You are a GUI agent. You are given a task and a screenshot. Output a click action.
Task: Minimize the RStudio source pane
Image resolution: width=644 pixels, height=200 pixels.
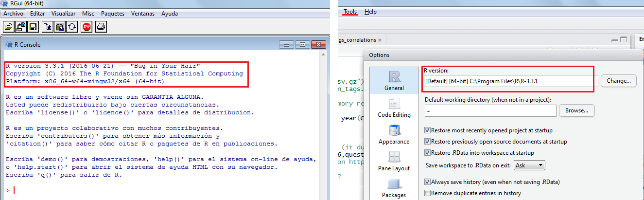click(x=615, y=40)
